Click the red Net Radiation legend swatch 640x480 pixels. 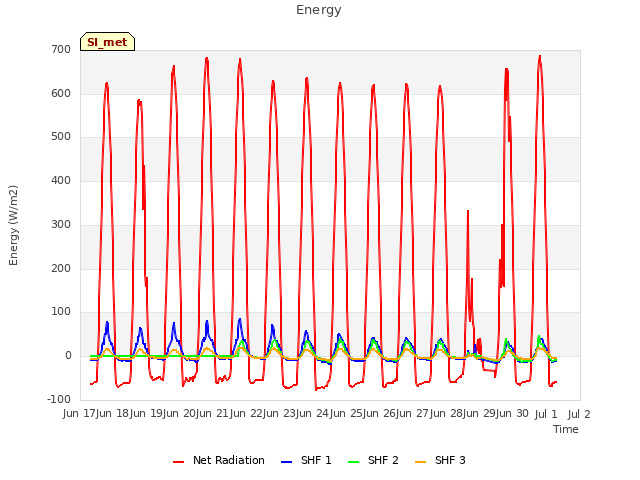pyautogui.click(x=178, y=462)
